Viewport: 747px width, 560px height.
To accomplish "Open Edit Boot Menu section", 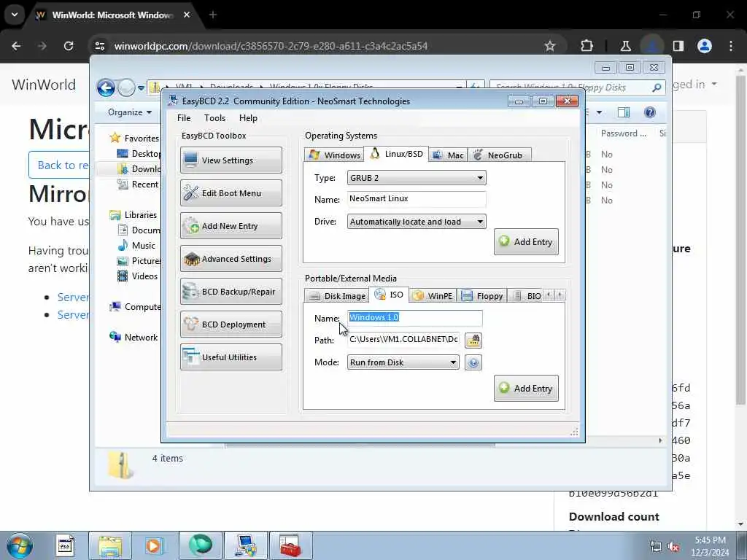I will (231, 192).
